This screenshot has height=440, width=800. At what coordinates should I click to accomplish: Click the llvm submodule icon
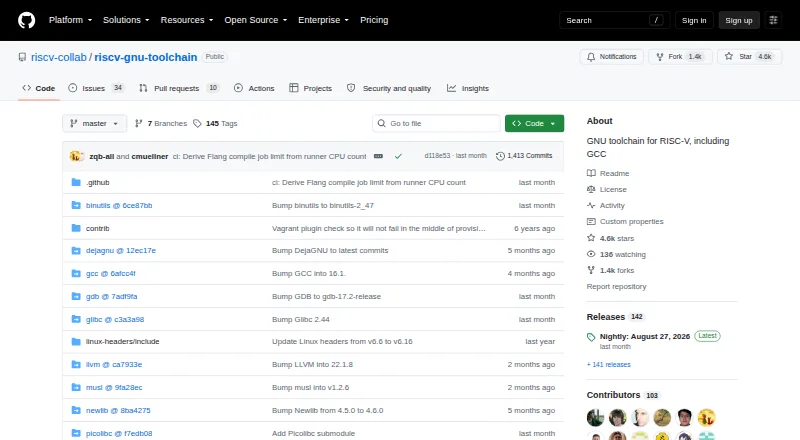coord(76,364)
